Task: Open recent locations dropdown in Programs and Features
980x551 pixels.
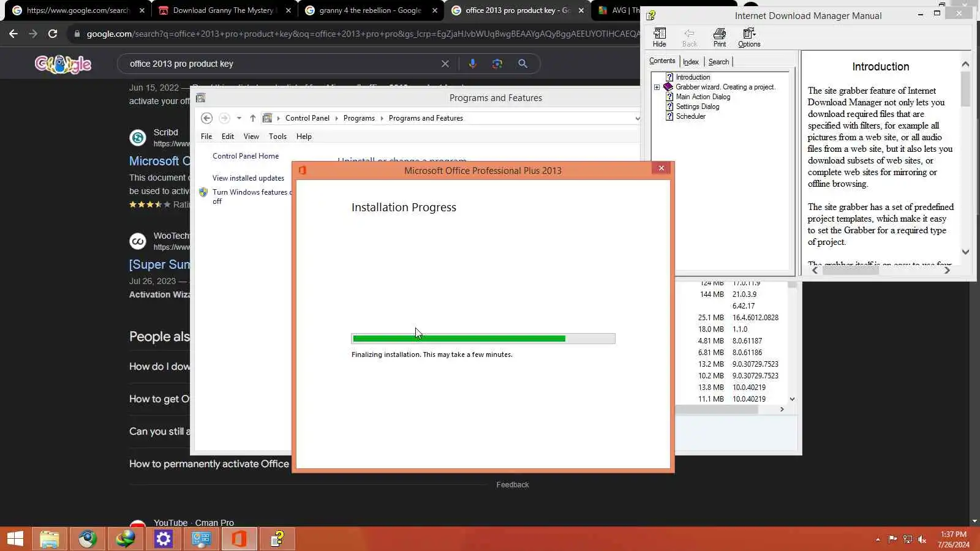Action: point(239,118)
